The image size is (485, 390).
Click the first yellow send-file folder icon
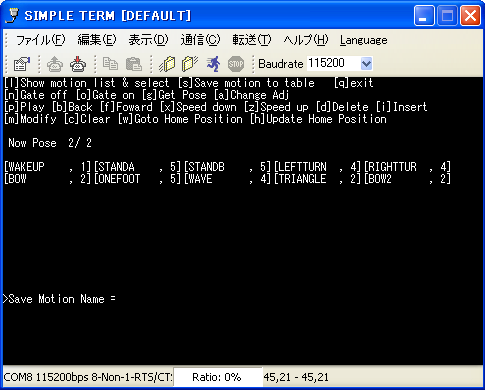point(167,64)
